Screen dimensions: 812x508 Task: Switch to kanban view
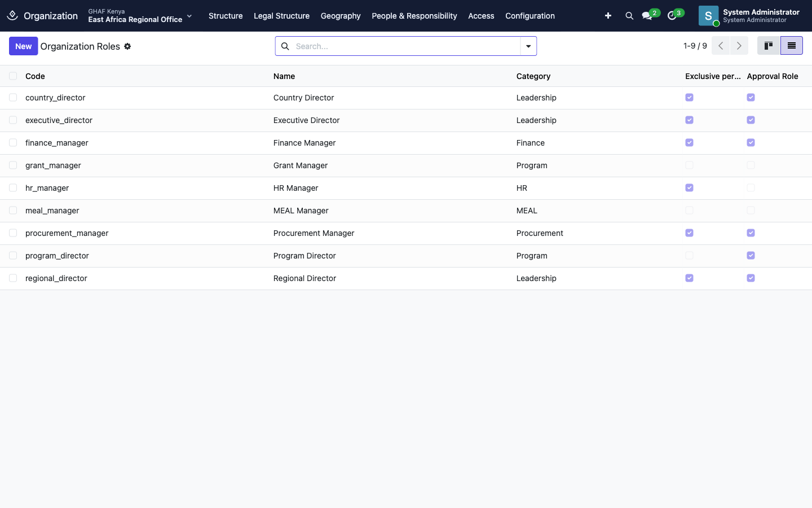click(769, 46)
